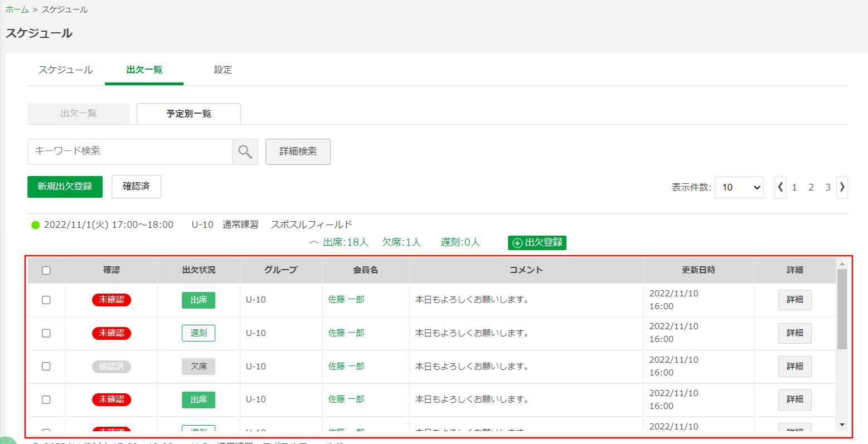The image size is (868, 444).
Task: Check the checkbox in the 欠席 row
Action: (x=46, y=366)
